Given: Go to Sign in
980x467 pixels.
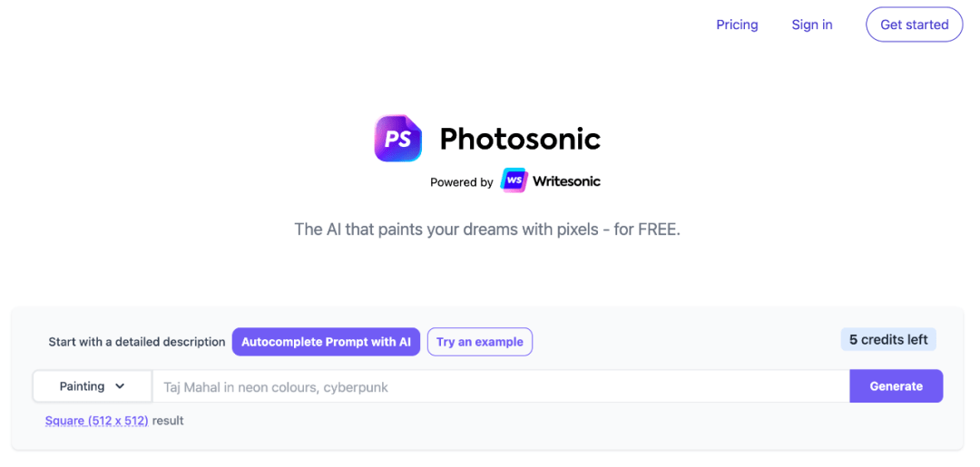Looking at the screenshot, I should pyautogui.click(x=812, y=25).
